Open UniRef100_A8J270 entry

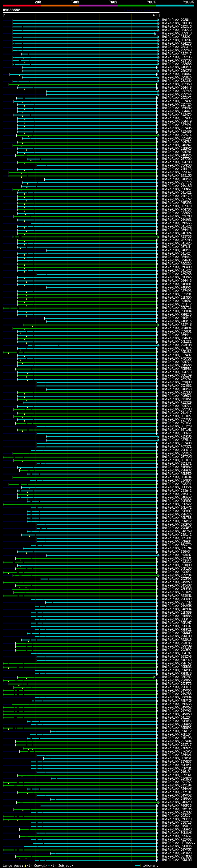click(x=176, y=30)
